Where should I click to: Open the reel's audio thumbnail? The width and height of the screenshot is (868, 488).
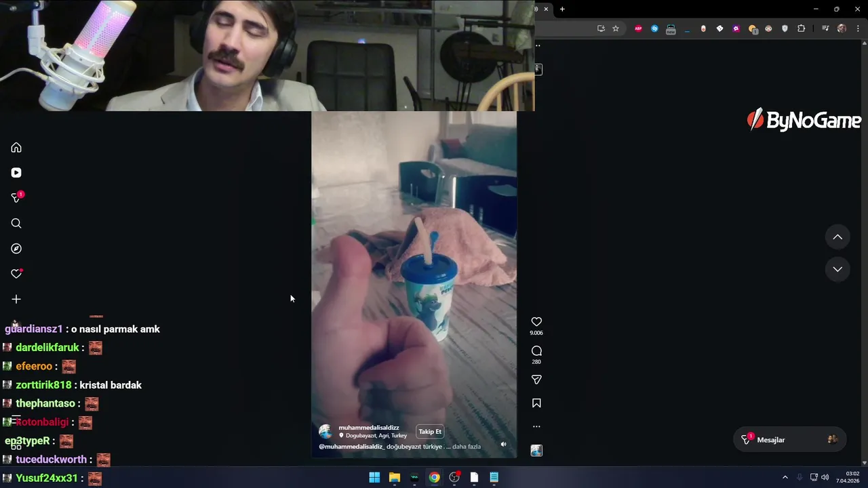coord(536,450)
